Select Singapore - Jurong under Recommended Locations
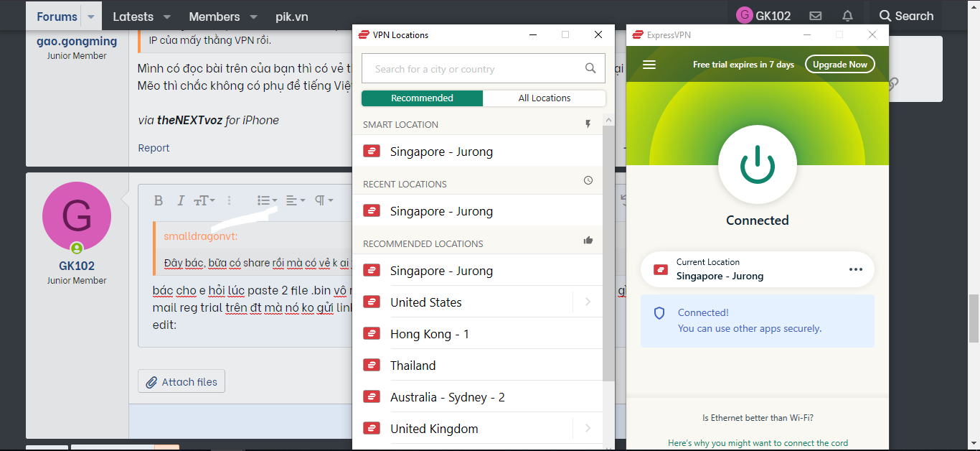980x451 pixels. (477, 271)
